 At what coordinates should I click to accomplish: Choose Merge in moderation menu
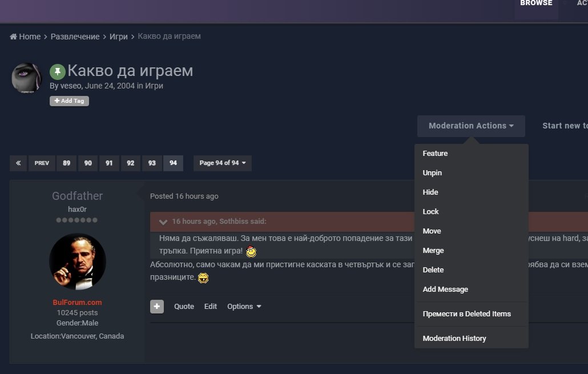pos(433,251)
